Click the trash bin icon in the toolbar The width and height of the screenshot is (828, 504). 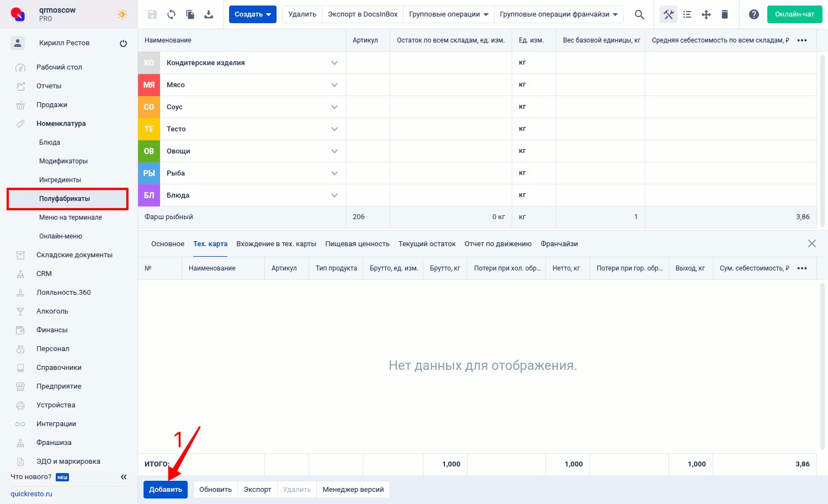[x=725, y=14]
